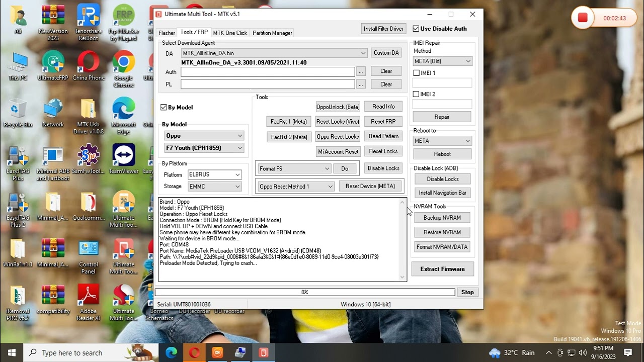The image size is (644, 362).
Task: Enable IMEI 2 checkbox
Action: [x=416, y=94]
